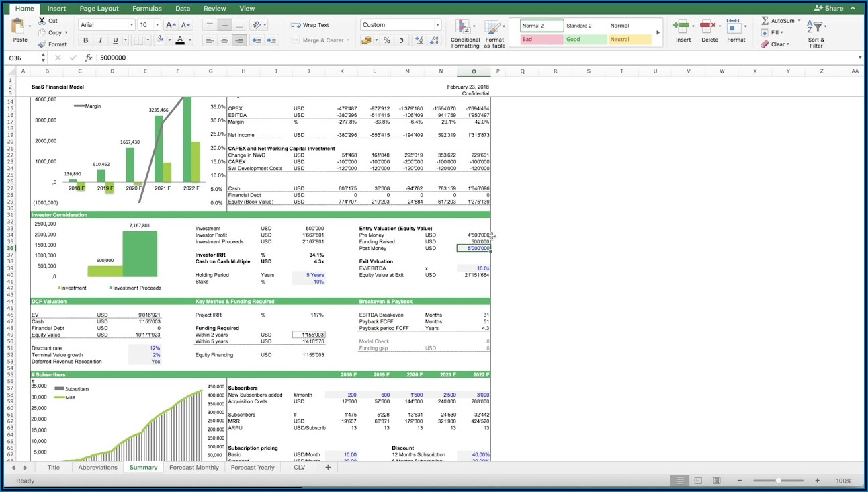Add a new sheet with plus button
The image size is (868, 492).
[328, 468]
